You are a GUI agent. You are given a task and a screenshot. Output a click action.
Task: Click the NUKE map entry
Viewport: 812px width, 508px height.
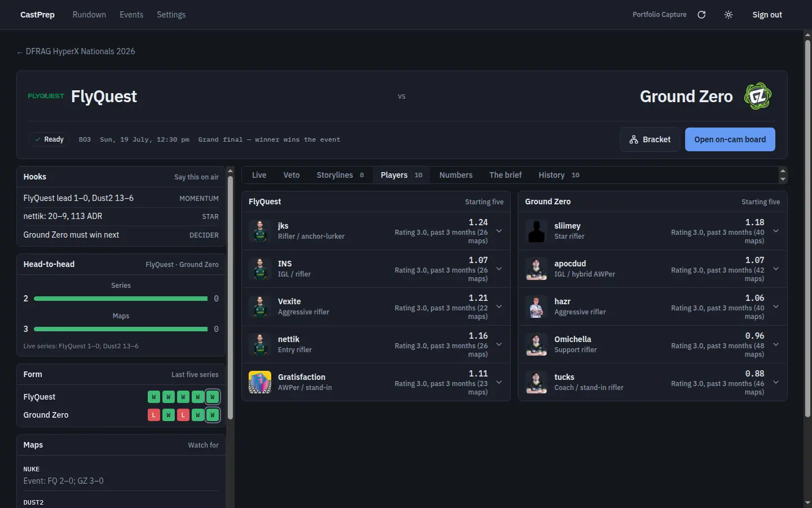pos(121,475)
